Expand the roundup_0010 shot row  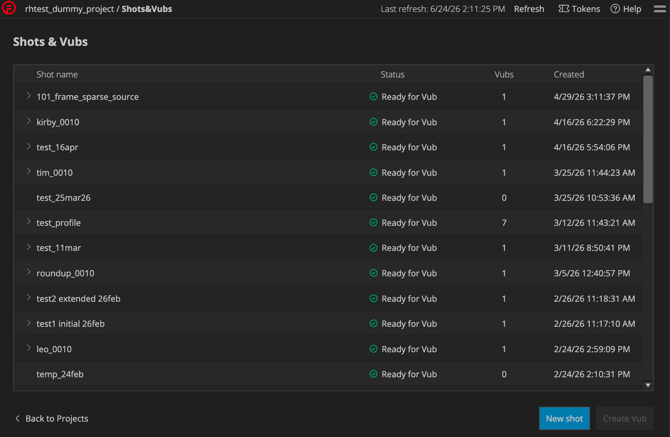click(x=29, y=273)
